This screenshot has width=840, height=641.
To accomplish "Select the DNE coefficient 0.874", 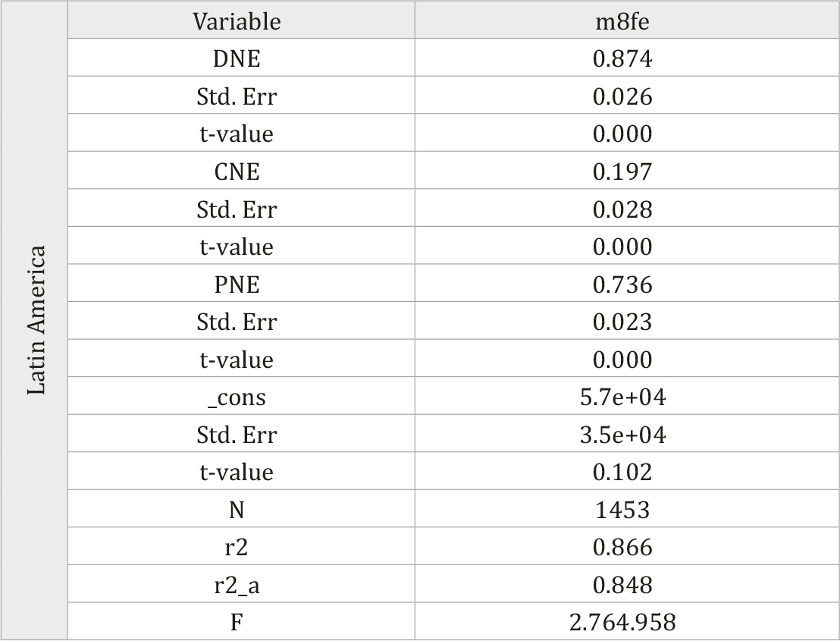I will pos(622,59).
